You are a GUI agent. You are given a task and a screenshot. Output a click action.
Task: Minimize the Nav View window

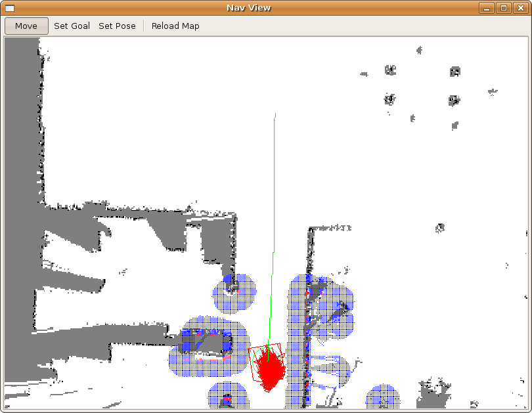(486, 8)
